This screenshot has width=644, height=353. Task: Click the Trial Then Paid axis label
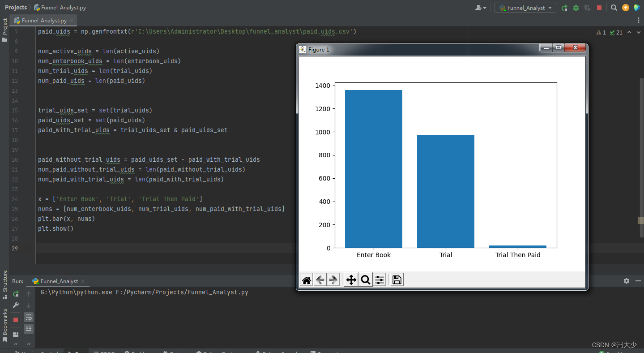(518, 255)
